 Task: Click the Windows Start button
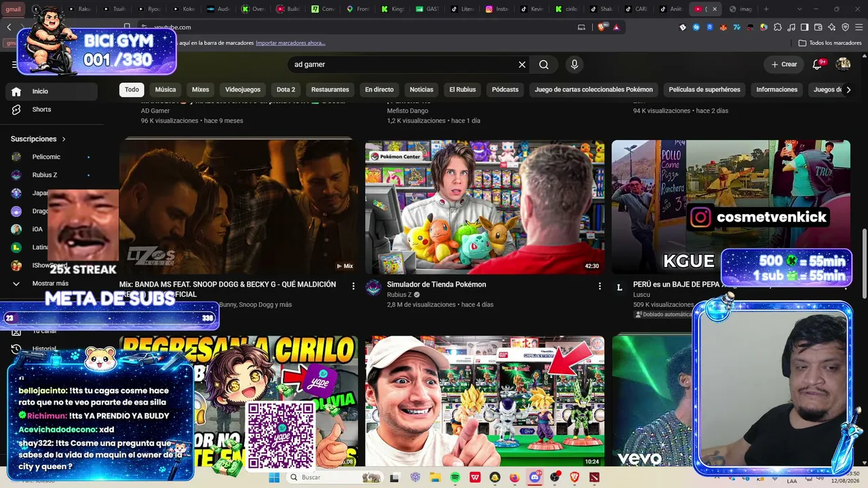tap(274, 477)
